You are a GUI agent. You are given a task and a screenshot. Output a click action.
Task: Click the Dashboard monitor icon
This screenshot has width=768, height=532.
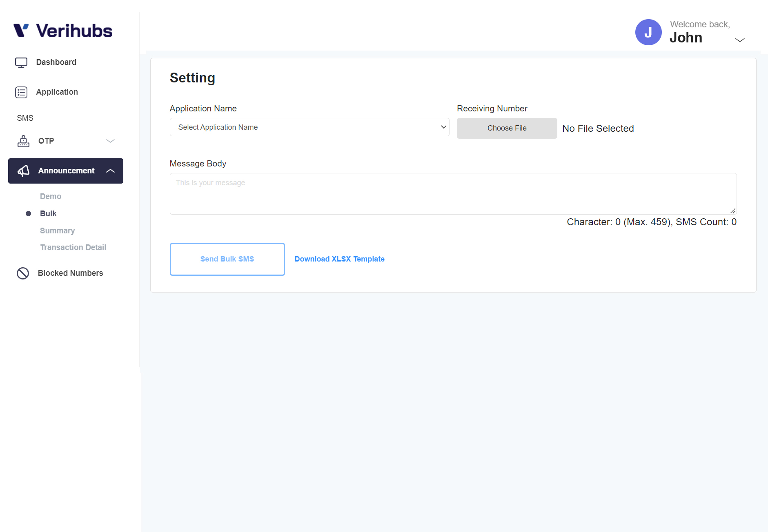click(21, 62)
